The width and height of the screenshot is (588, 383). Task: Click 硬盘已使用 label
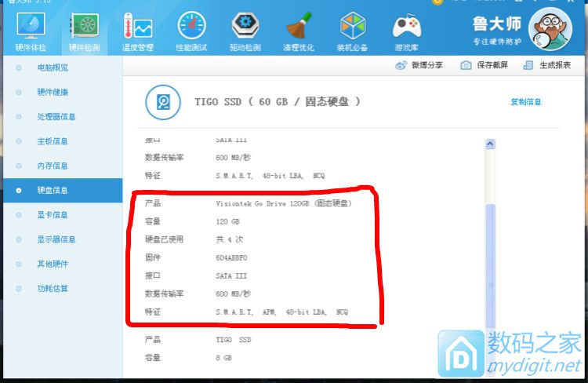click(165, 239)
